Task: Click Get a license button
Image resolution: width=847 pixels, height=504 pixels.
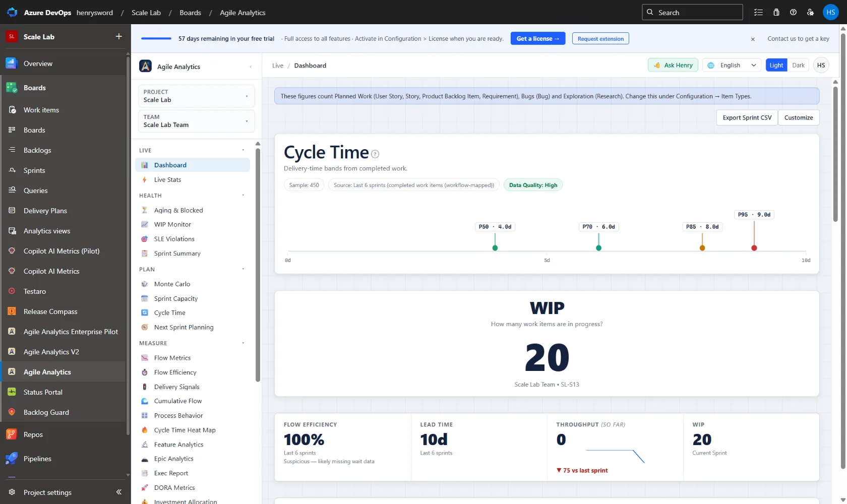Action: pyautogui.click(x=538, y=38)
